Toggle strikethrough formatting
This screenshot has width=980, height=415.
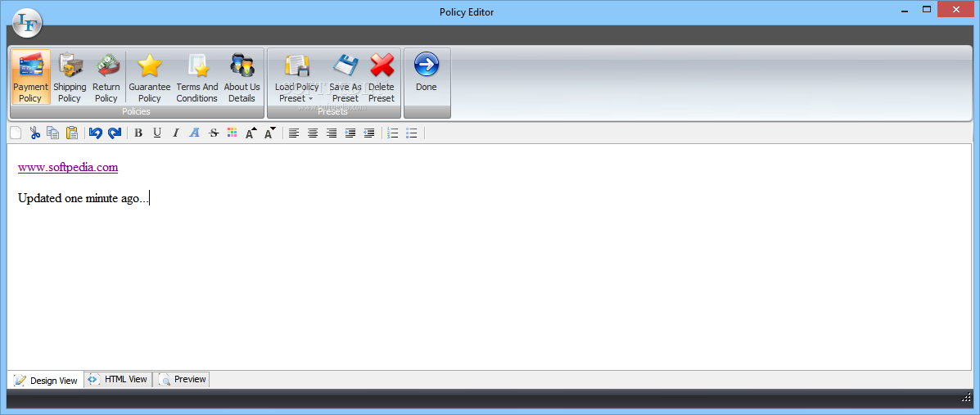click(213, 133)
